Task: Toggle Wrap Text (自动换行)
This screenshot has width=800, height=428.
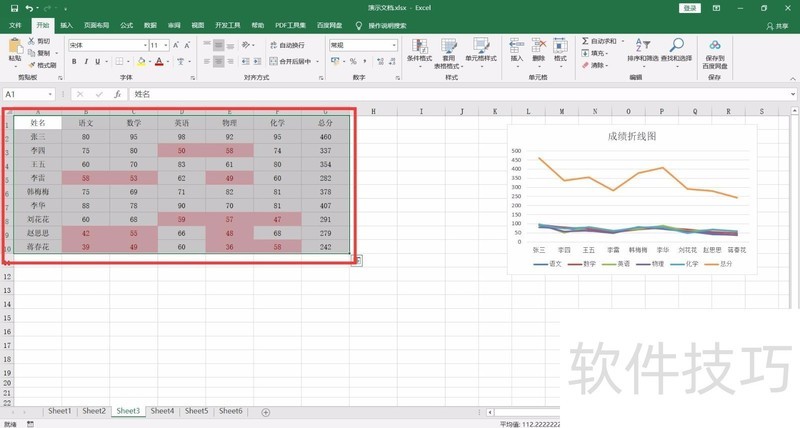Action: tap(286, 45)
